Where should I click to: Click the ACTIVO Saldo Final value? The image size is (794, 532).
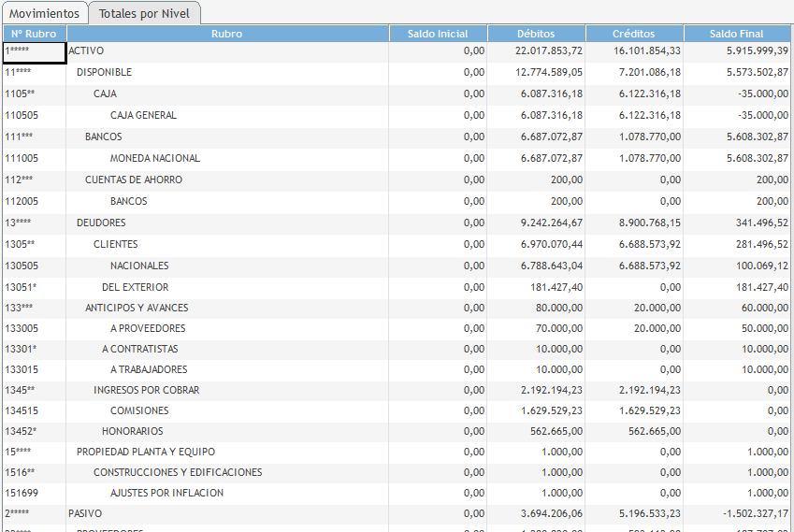757,50
